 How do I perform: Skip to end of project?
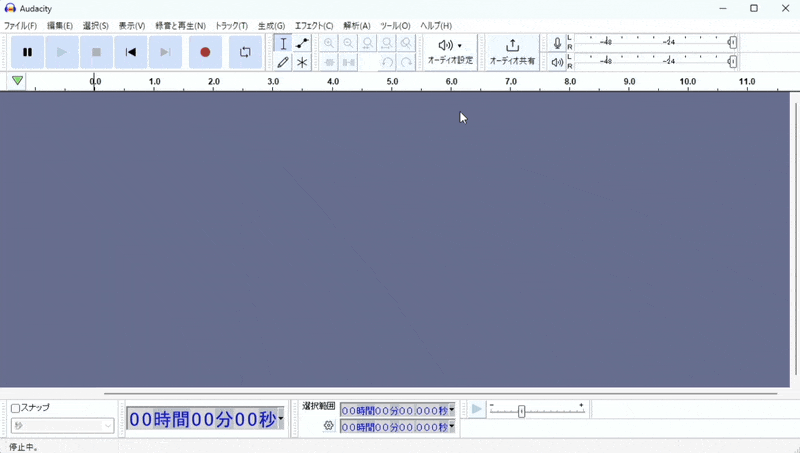tap(165, 52)
